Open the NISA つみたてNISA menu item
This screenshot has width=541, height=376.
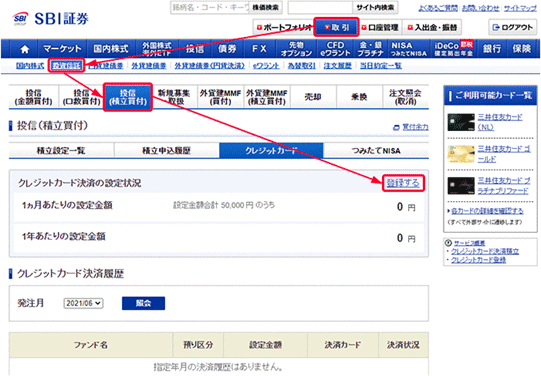409,49
